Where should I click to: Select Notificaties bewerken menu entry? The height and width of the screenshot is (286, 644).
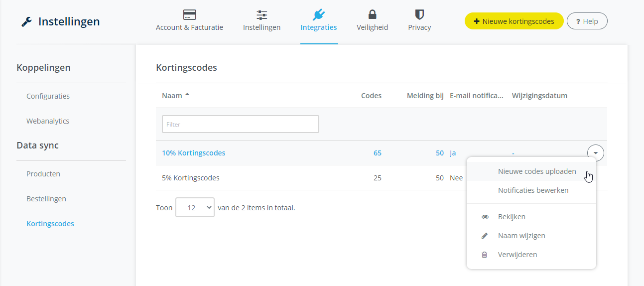click(x=533, y=190)
